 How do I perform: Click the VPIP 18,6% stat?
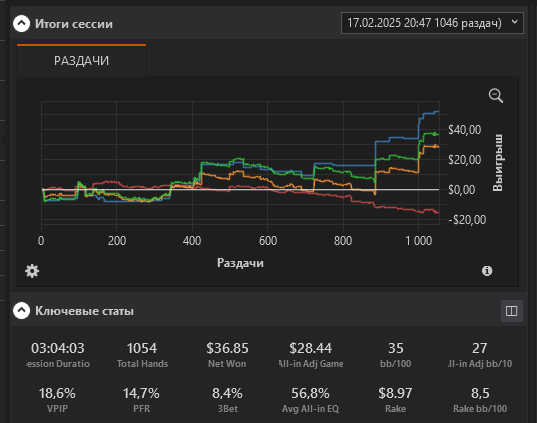(57, 400)
